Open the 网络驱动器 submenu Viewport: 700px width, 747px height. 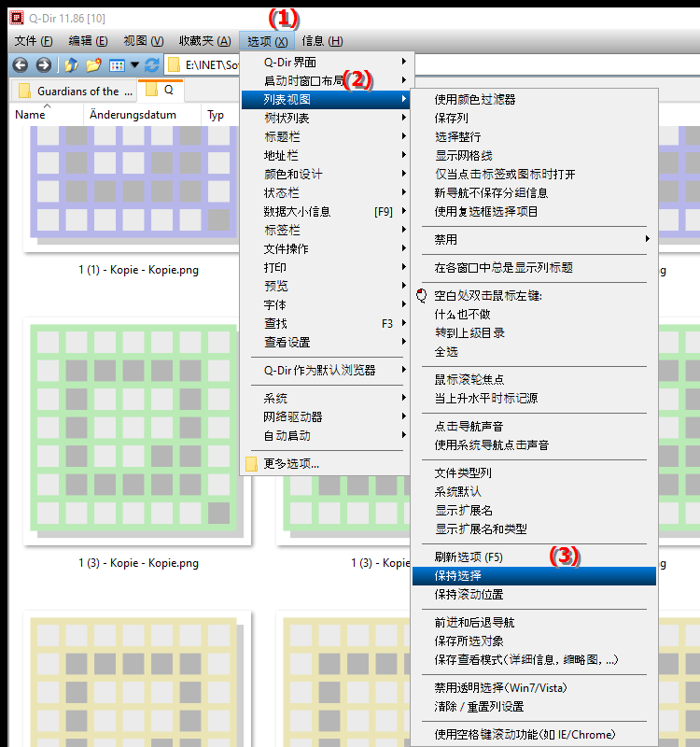(x=326, y=416)
